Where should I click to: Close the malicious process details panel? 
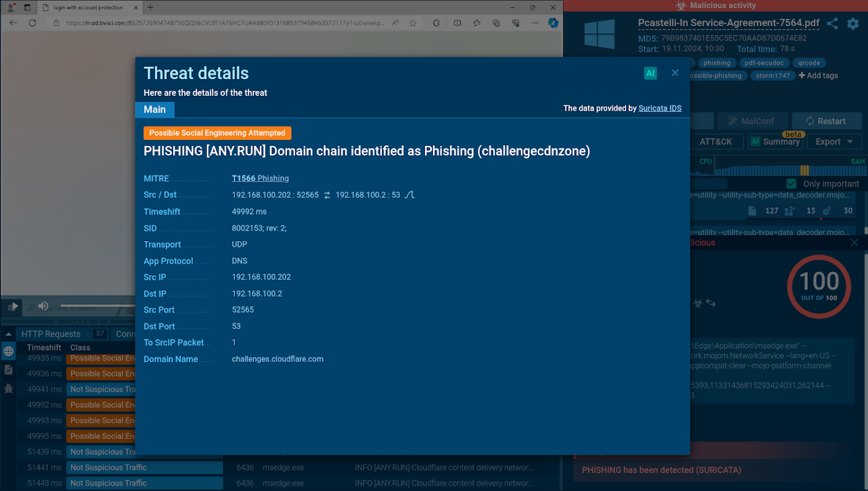pyautogui.click(x=854, y=243)
